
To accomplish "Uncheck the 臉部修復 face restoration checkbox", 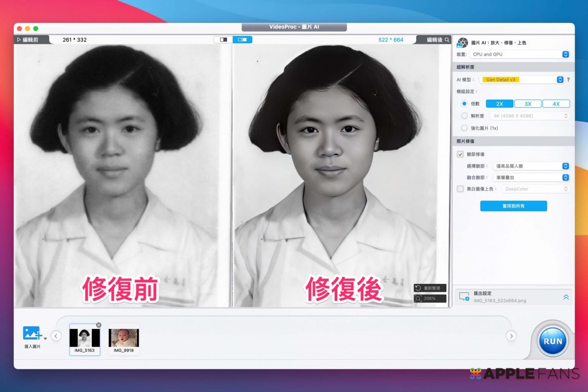I will 460,155.
